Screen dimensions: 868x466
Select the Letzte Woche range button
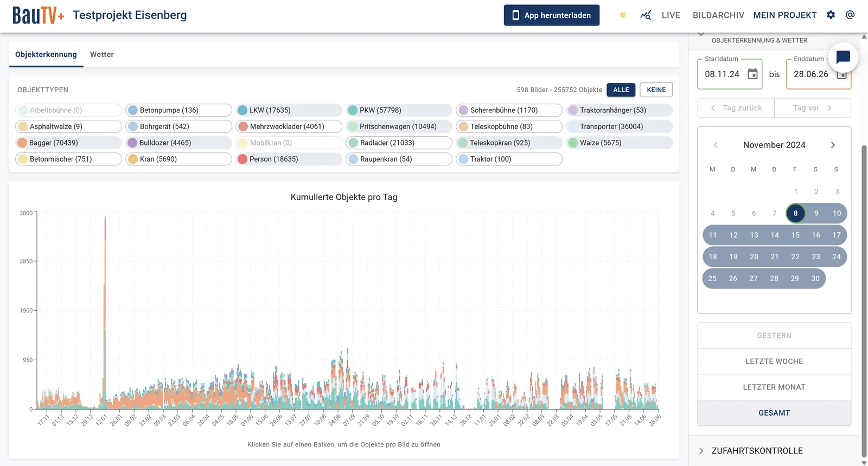774,361
